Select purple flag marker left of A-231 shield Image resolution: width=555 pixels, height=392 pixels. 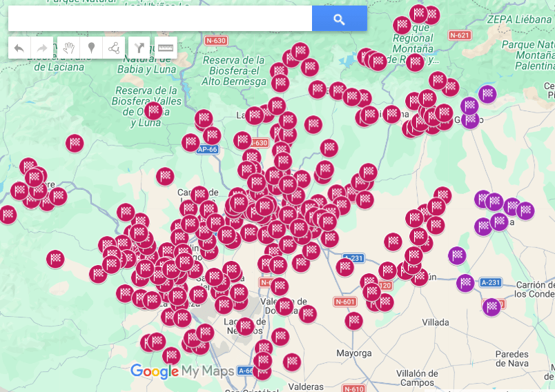click(x=465, y=282)
